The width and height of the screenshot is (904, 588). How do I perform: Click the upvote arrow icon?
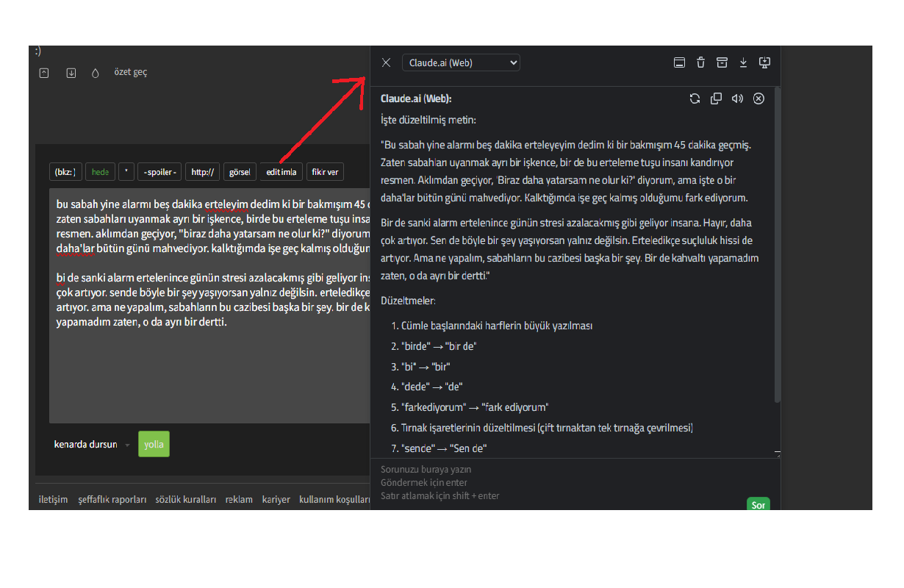[44, 73]
